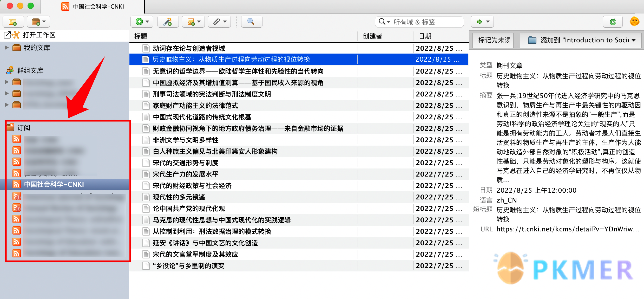
Task: Expand the third group library
Action: (6, 105)
